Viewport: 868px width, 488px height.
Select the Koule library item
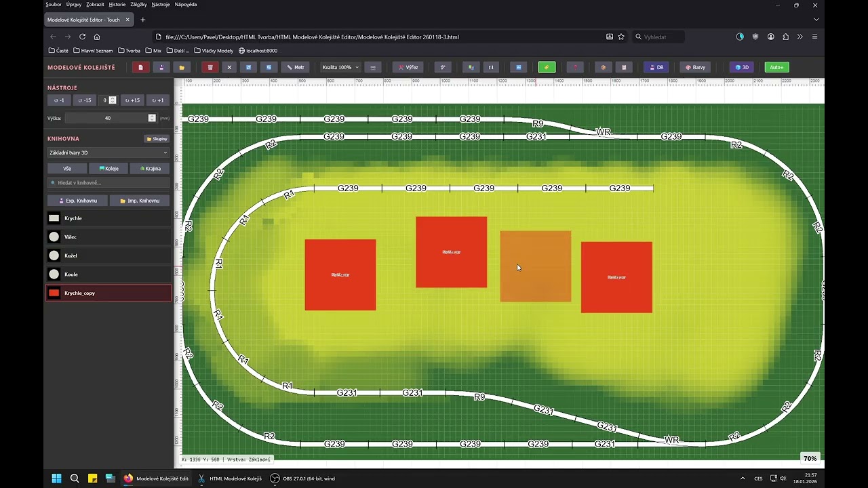[108, 274]
